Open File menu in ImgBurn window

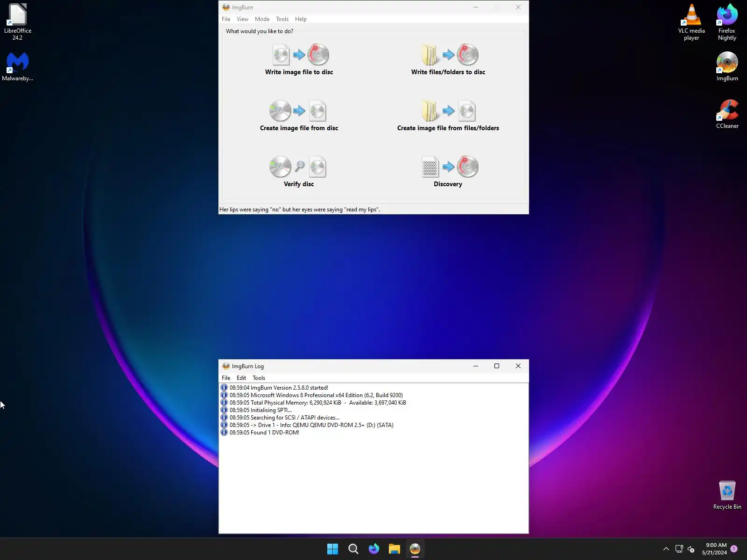[226, 19]
